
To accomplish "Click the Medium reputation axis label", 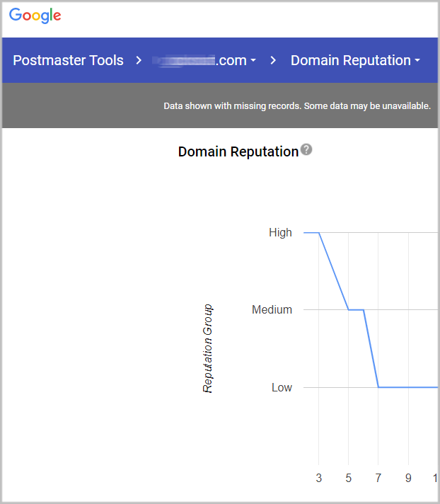I will pos(272,309).
